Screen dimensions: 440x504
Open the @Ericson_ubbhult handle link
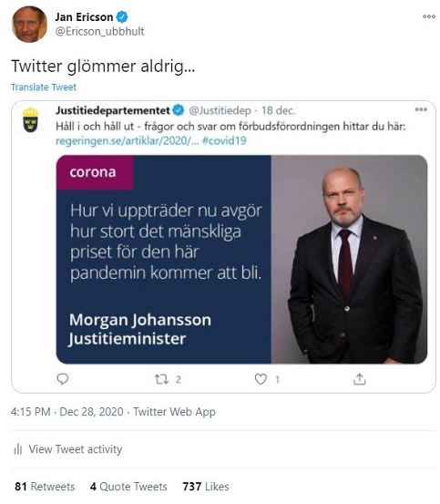coord(99,32)
